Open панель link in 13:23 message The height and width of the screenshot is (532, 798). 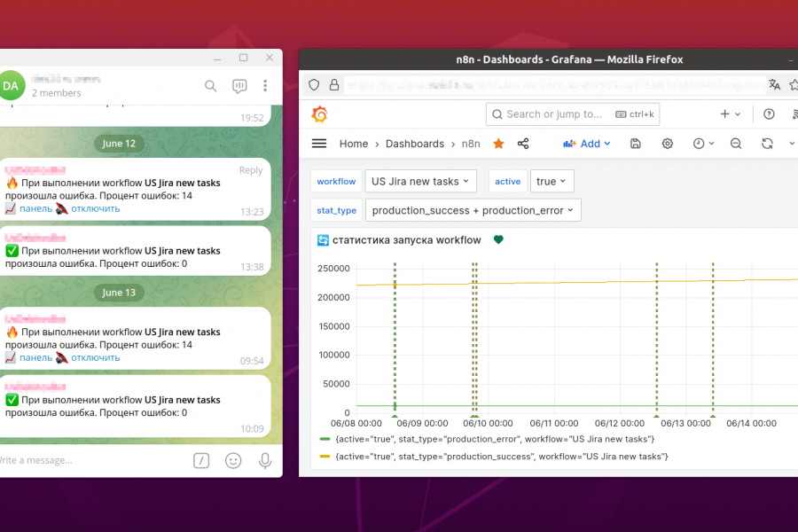coord(35,208)
